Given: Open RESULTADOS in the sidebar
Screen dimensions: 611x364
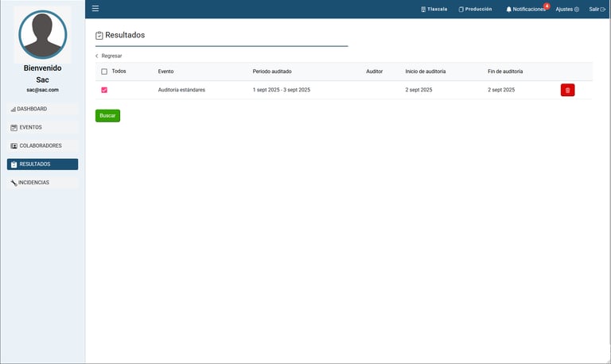Looking at the screenshot, I should pyautogui.click(x=42, y=165).
